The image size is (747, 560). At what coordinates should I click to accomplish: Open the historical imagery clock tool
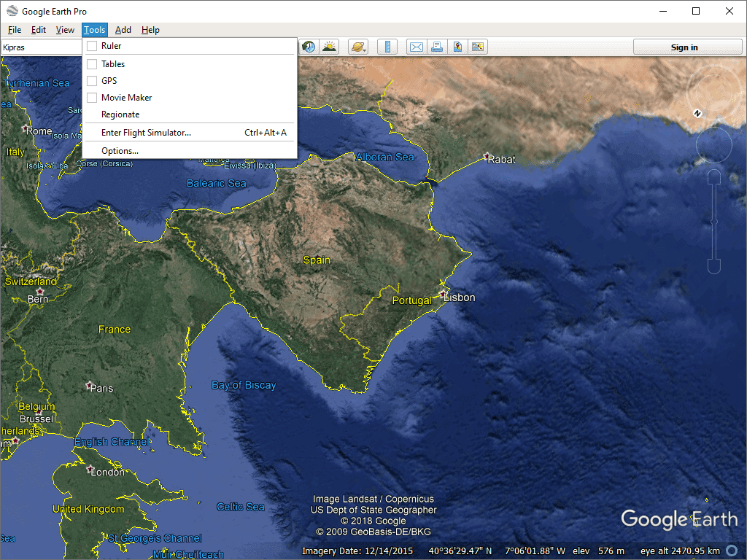(309, 47)
